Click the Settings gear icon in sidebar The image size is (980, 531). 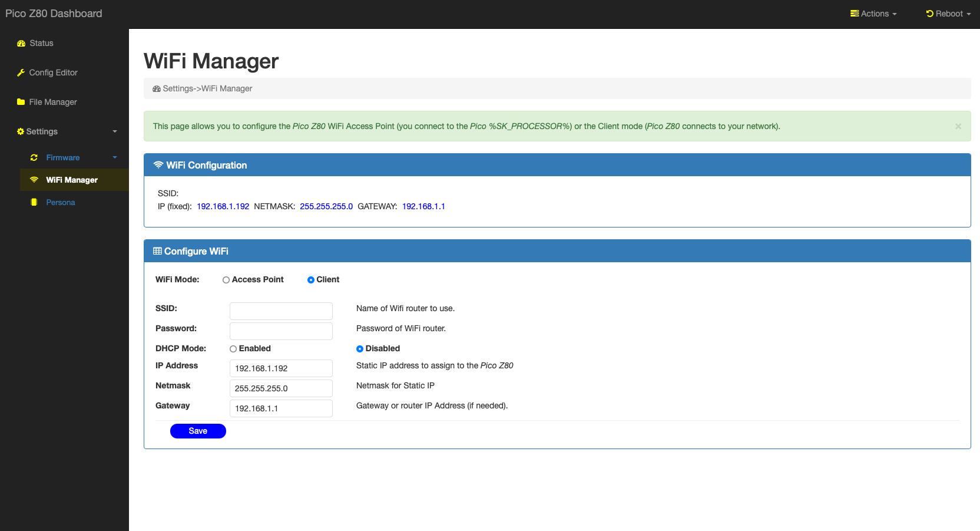[20, 131]
